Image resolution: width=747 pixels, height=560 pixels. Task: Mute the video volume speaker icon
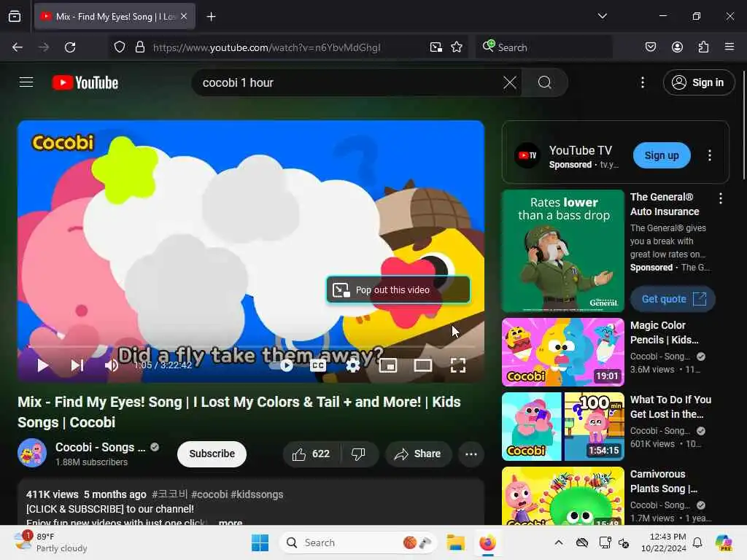[111, 365]
